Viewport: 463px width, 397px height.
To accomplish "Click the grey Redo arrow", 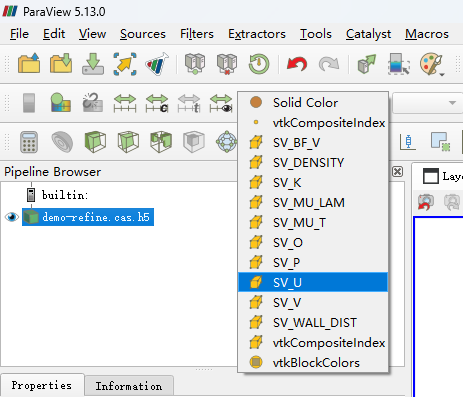I will [329, 63].
